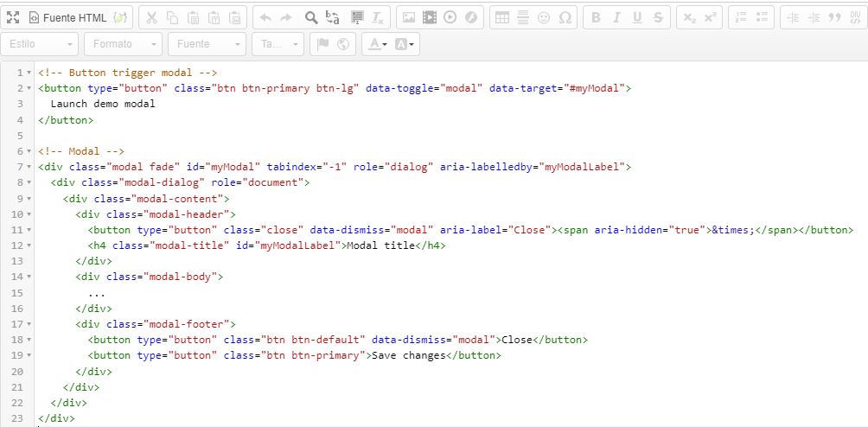The width and height of the screenshot is (868, 427).
Task: Toggle Italic formatting
Action: pyautogui.click(x=616, y=17)
